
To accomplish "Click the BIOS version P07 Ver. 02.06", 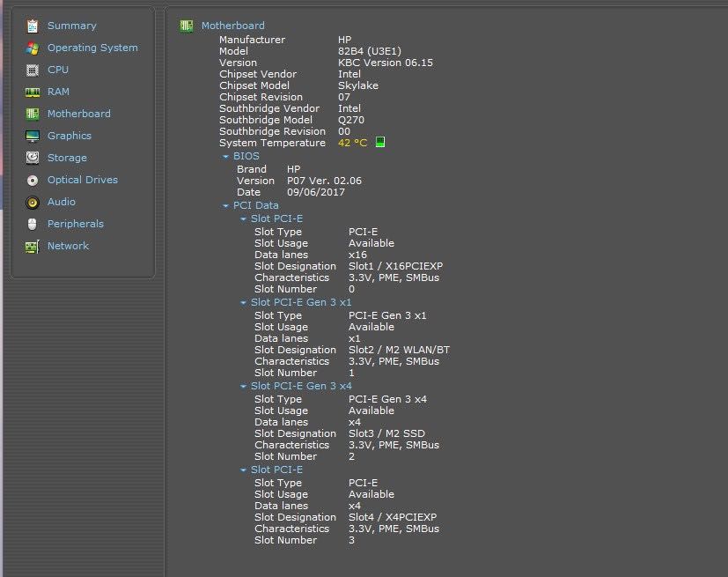I will coord(324,181).
